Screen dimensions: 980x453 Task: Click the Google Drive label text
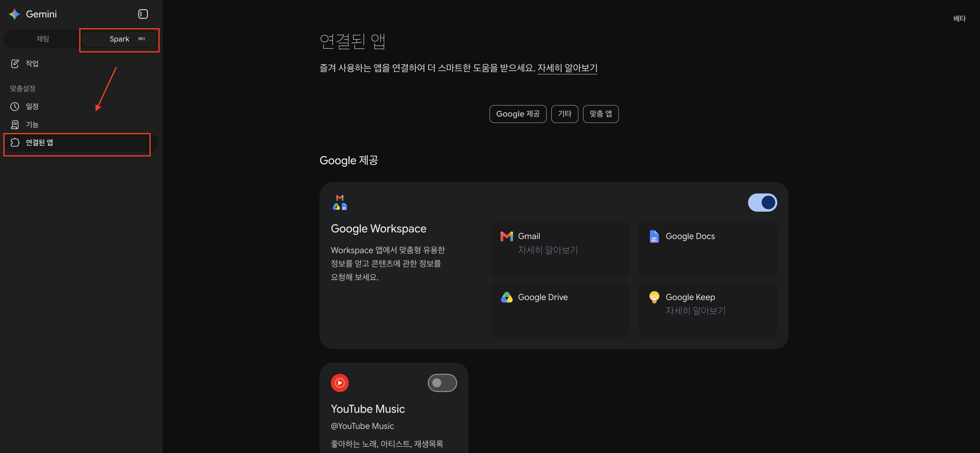(543, 297)
